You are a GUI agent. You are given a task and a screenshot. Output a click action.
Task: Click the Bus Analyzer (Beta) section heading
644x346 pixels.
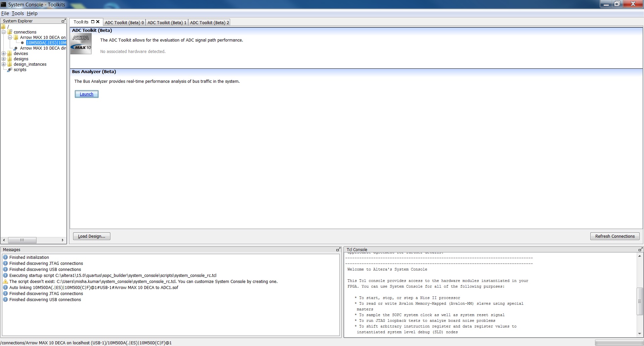(94, 71)
